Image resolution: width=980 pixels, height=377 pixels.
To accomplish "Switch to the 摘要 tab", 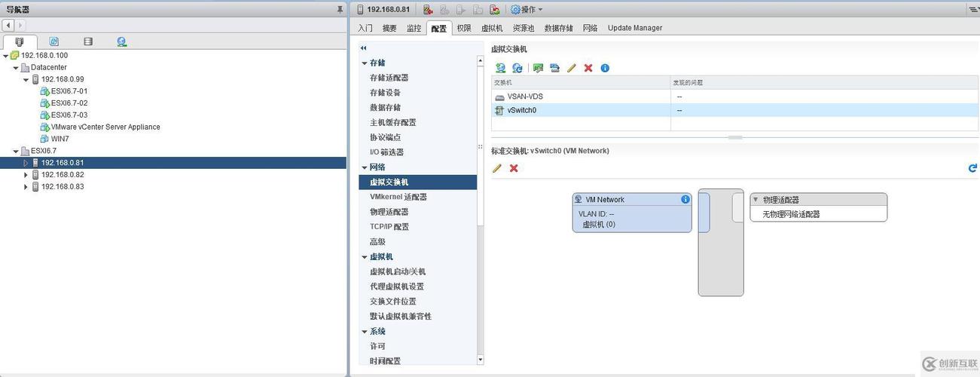I will point(389,28).
